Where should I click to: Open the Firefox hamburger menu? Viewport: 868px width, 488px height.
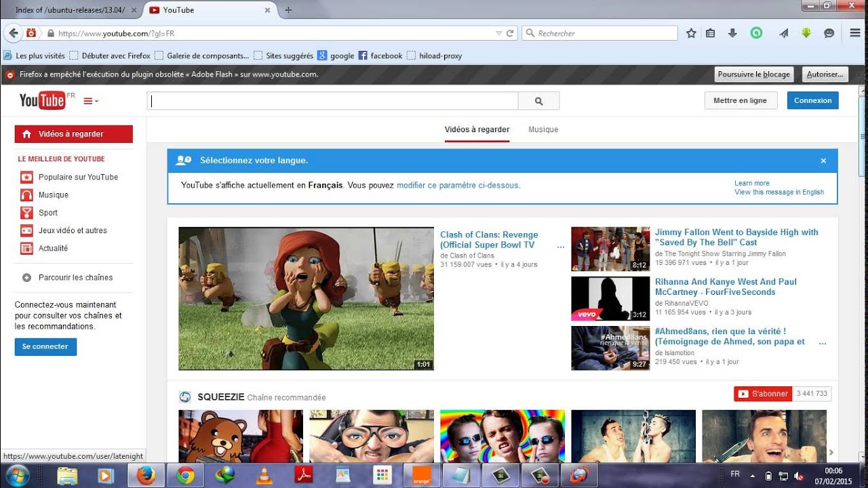tap(855, 33)
